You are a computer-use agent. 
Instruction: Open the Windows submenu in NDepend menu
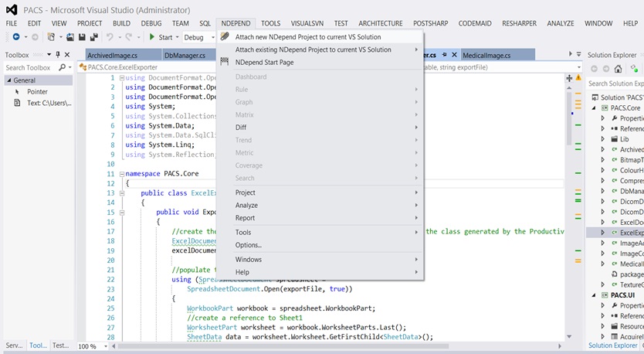coord(320,259)
